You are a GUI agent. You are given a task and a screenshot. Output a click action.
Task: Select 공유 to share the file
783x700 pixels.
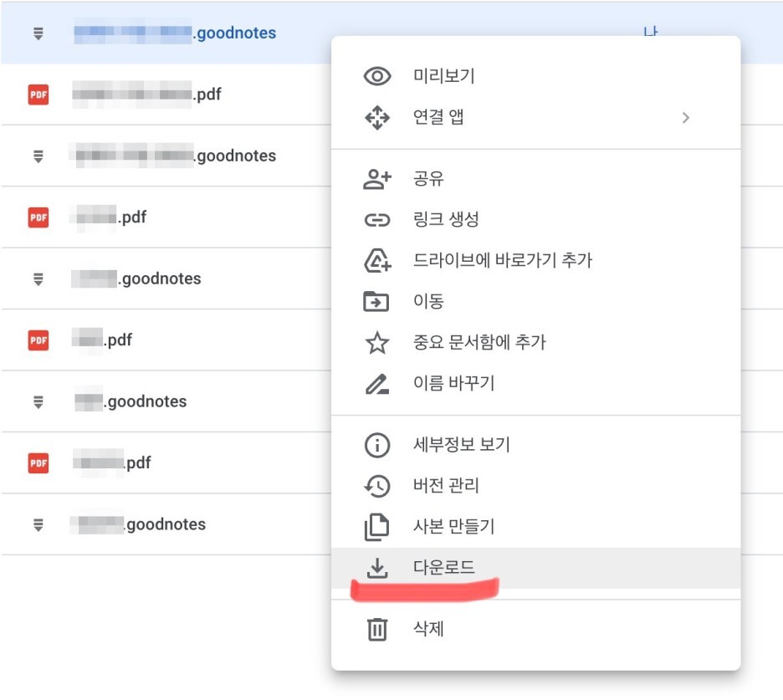(536, 179)
